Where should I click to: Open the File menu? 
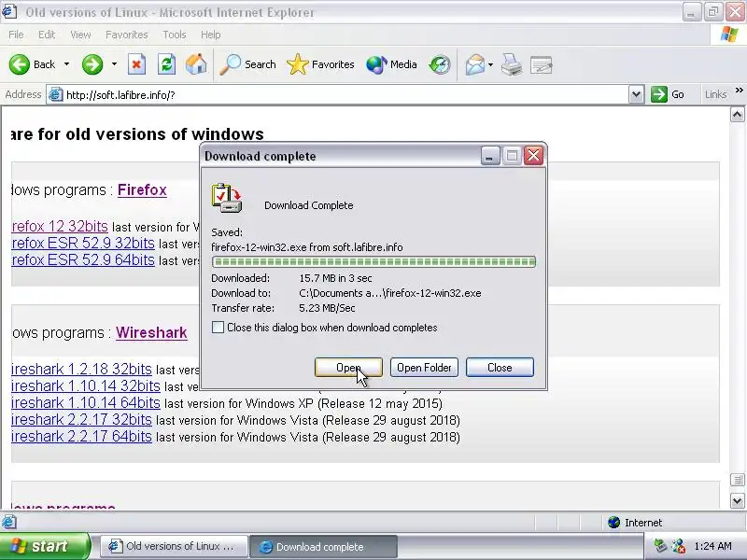[x=16, y=35]
